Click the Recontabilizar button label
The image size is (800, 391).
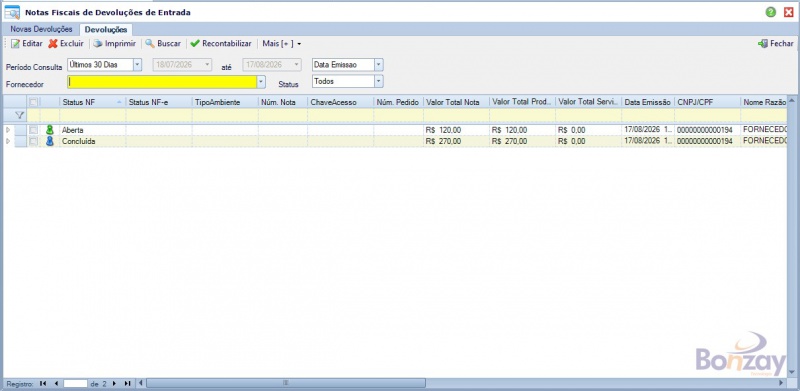click(227, 44)
